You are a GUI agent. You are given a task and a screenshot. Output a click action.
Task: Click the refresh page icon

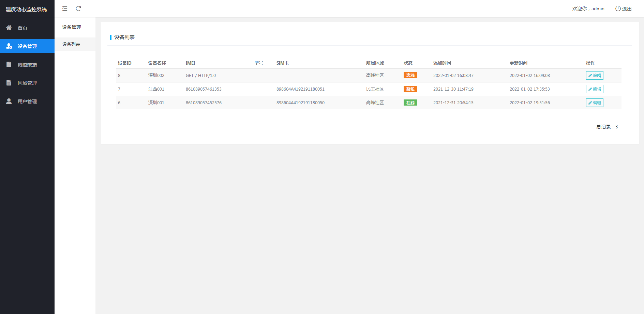(x=78, y=9)
